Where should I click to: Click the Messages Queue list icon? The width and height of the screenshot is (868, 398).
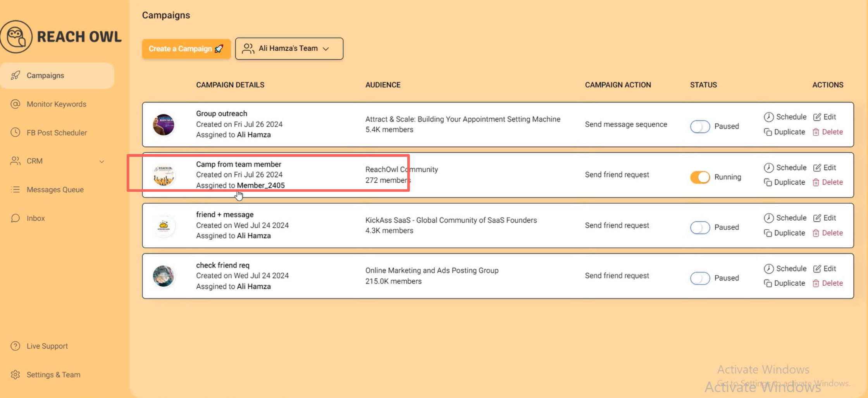click(15, 190)
